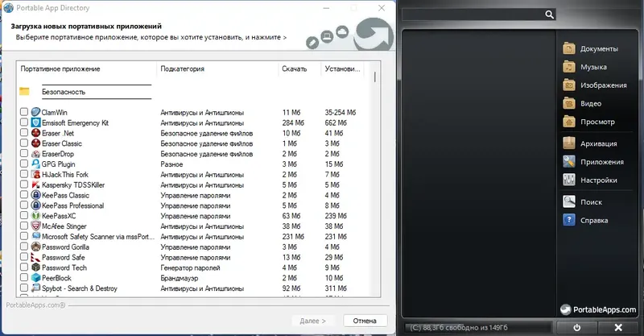Open the Приложения apps icon
The height and width of the screenshot is (336, 644).
pos(569,162)
